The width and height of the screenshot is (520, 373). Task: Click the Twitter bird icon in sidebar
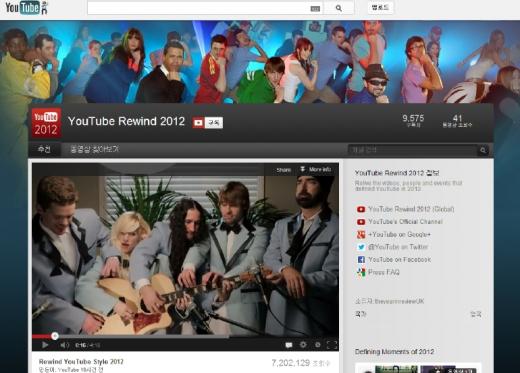[x=361, y=247]
